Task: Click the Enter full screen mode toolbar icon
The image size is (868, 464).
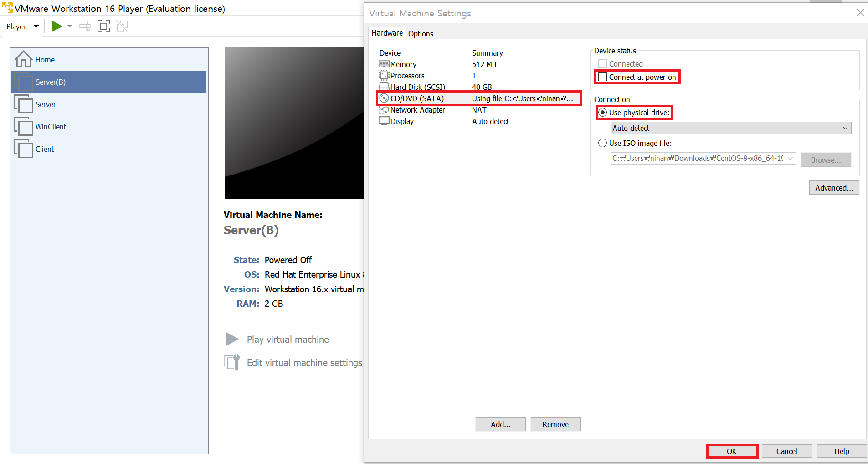Action: pyautogui.click(x=104, y=26)
